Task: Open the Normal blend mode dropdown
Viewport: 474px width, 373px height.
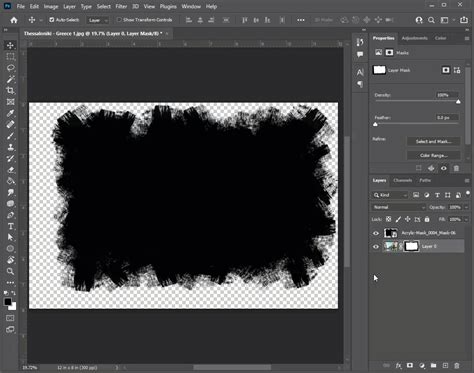Action: [399, 207]
